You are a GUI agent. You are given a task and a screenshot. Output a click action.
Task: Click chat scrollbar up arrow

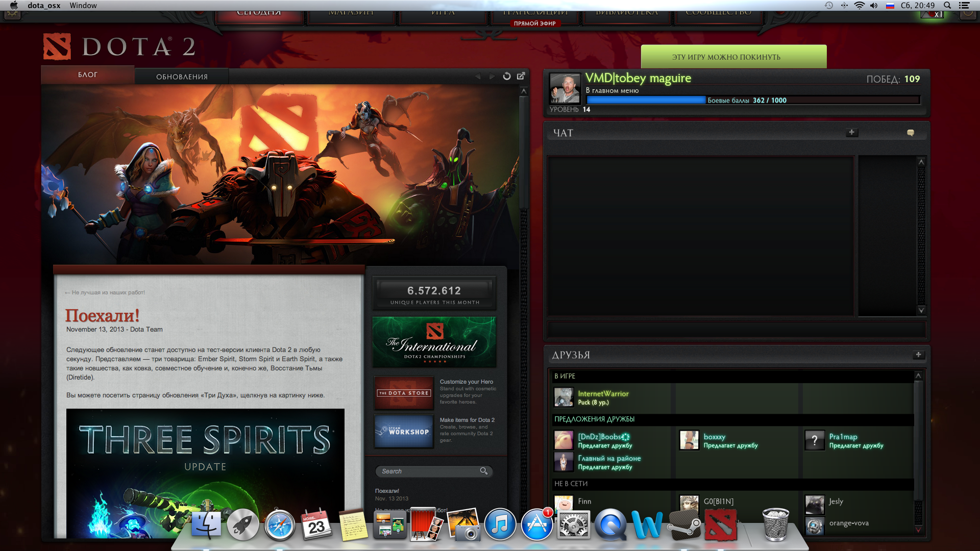pos(921,162)
